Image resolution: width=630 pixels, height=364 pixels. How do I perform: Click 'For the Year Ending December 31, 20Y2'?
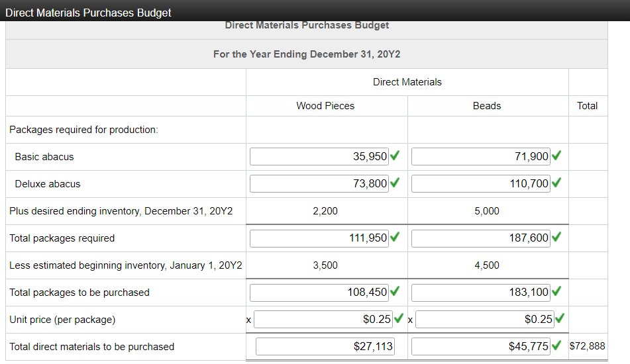coord(307,54)
